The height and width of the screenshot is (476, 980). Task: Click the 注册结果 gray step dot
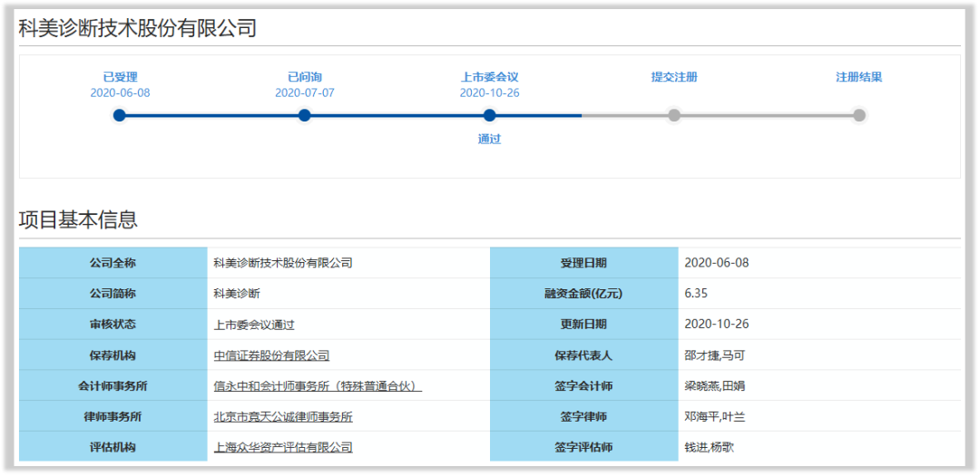pos(859,115)
